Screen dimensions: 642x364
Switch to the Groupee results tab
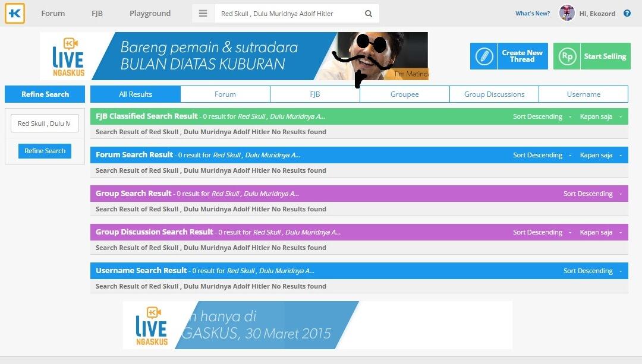pos(405,94)
